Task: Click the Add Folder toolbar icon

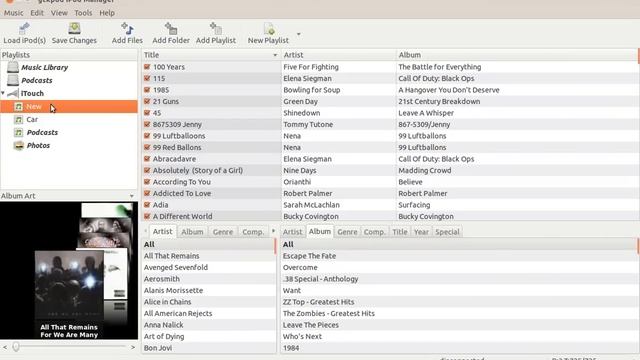Action: (x=171, y=28)
